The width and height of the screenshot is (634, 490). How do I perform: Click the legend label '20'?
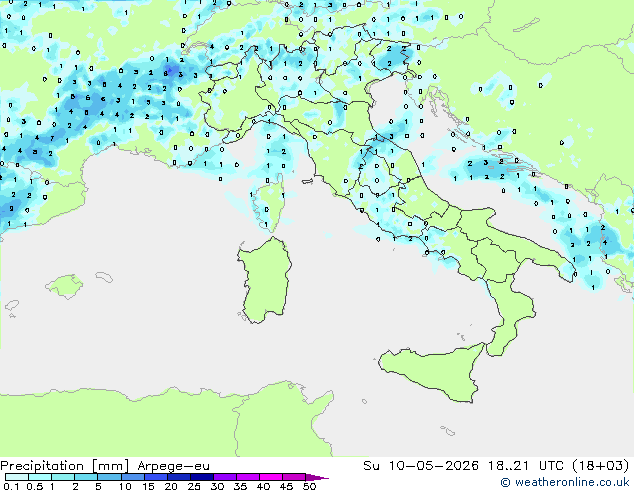coord(171,486)
